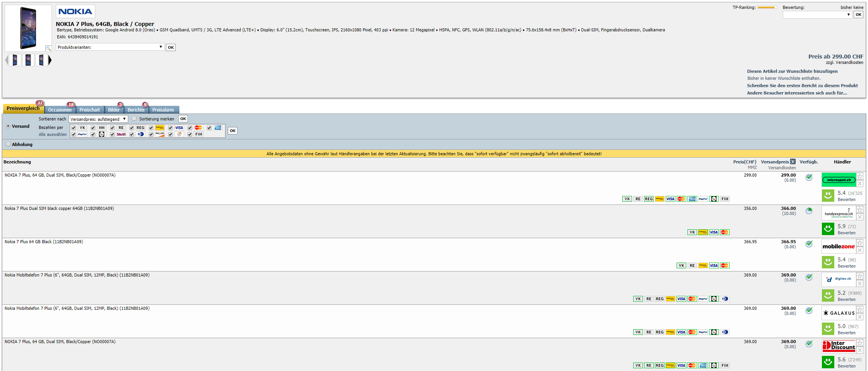
Task: Click the microspot.ch availability checkmark icon
Action: pos(809,177)
